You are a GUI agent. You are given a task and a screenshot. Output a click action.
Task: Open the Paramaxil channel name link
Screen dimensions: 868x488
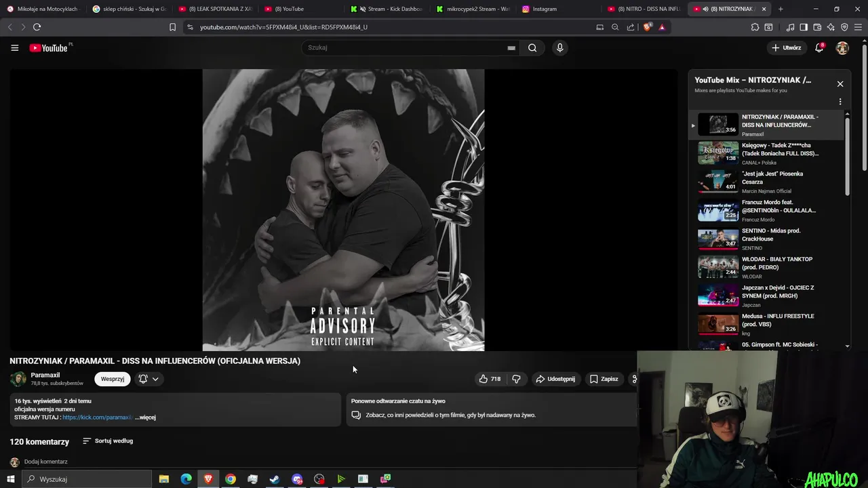45,375
